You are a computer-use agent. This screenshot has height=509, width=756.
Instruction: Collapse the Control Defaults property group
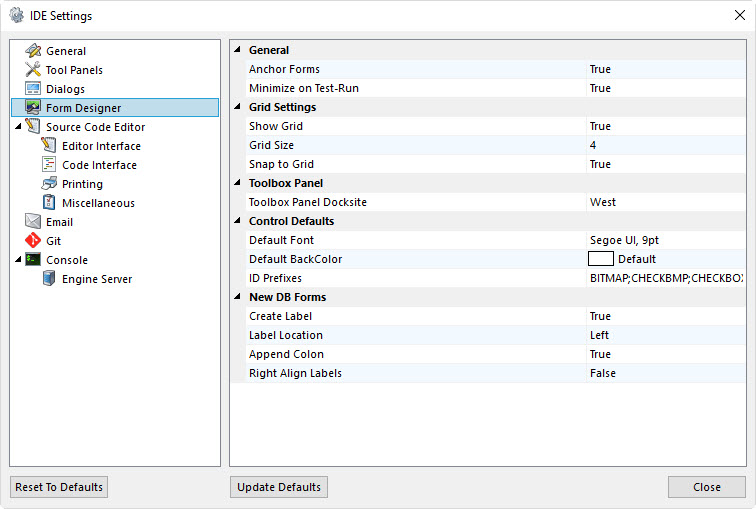pos(237,221)
